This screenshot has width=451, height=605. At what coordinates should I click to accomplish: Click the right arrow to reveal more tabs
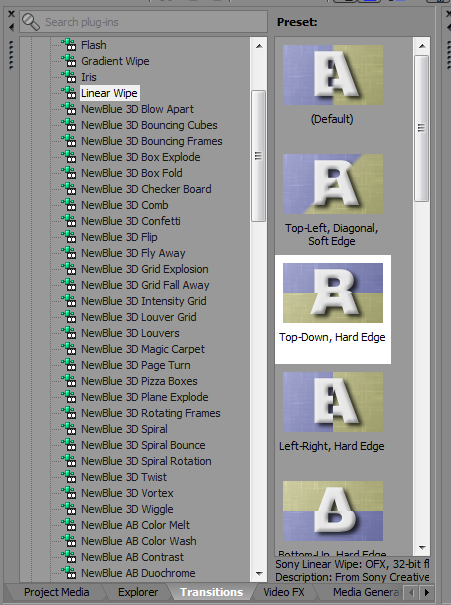tap(426, 592)
